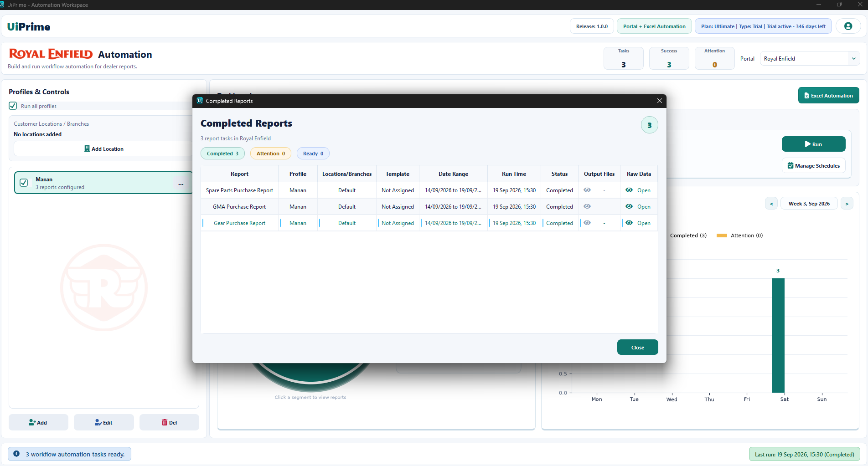The width and height of the screenshot is (868, 466).
Task: Open raw data link for Spare Parts row
Action: tap(644, 190)
